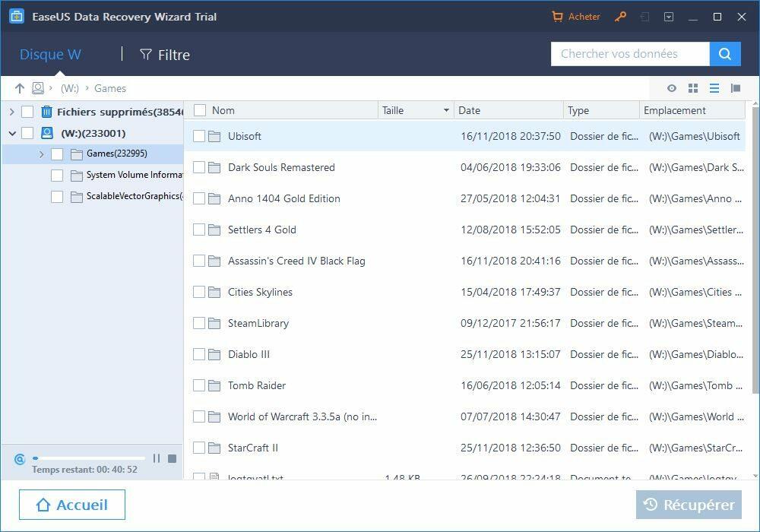Click the Diablo III folder icon

tap(214, 355)
